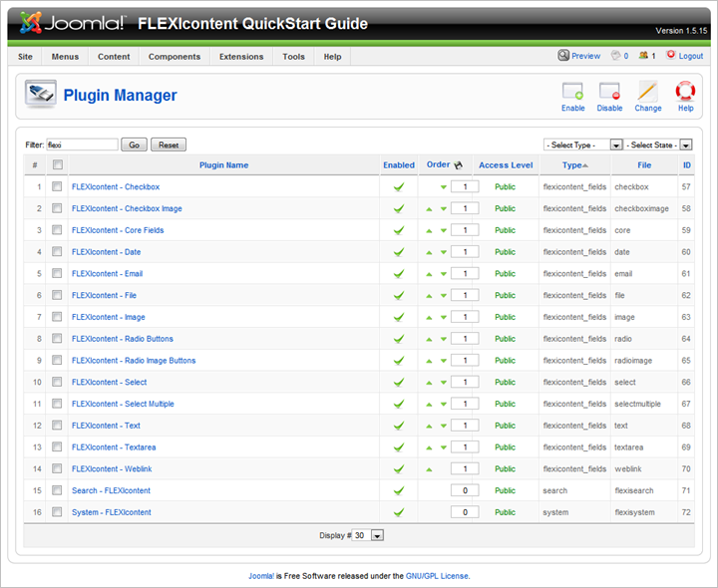This screenshot has height=588, width=718.
Task: Toggle enabled checkmark for System - FLEXIcontent
Action: (x=399, y=512)
